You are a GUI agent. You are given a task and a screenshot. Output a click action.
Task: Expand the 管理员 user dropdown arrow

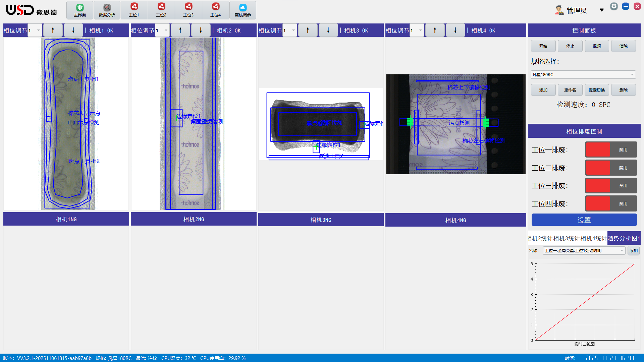(x=602, y=10)
